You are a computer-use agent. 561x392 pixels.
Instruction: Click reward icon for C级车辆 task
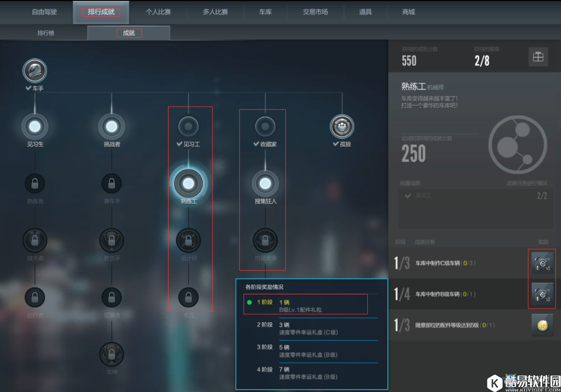point(542,263)
